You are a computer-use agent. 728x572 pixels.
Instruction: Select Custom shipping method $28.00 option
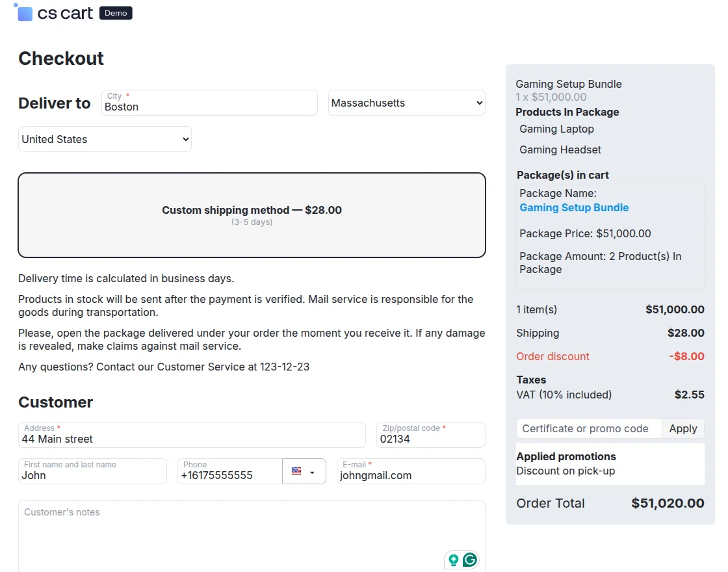point(252,215)
